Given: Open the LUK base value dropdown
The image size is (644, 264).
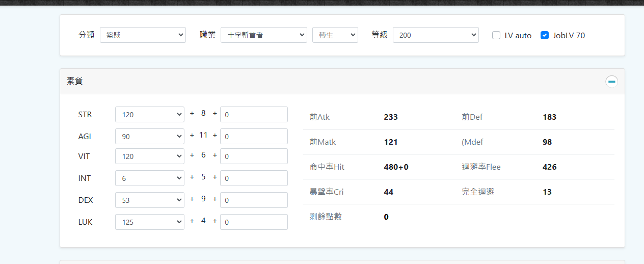Looking at the screenshot, I should point(150,222).
